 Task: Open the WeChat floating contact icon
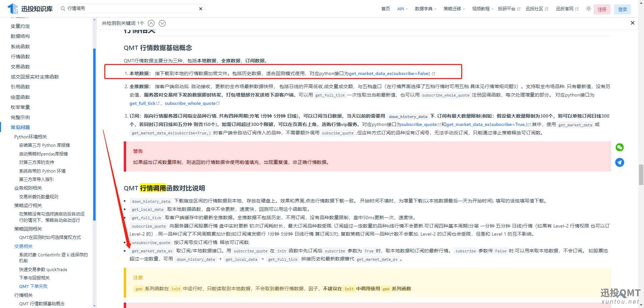tap(620, 147)
